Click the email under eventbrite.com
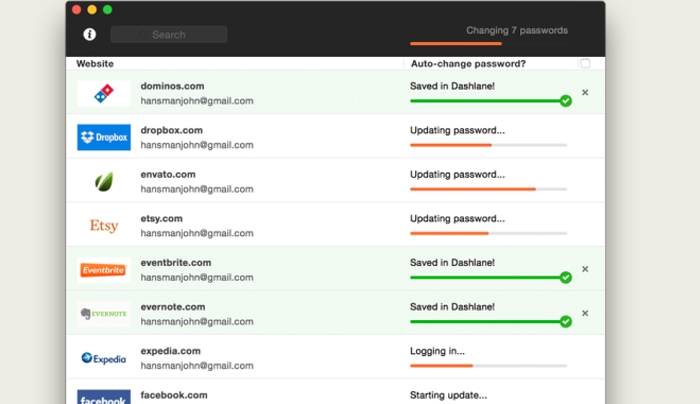The height and width of the screenshot is (404, 700). click(197, 278)
